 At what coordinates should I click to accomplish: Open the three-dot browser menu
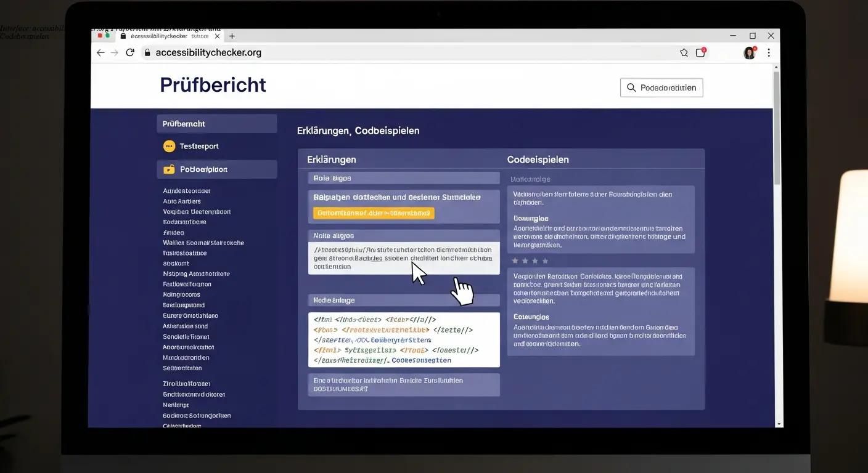click(x=769, y=52)
